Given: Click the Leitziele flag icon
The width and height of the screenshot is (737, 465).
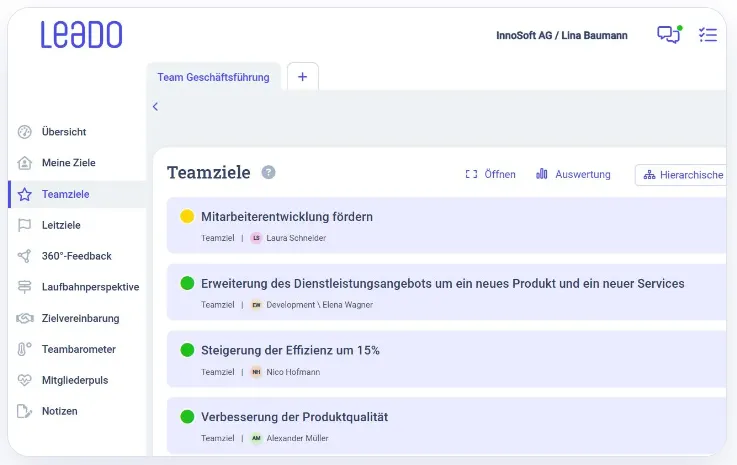Looking at the screenshot, I should point(24,225).
